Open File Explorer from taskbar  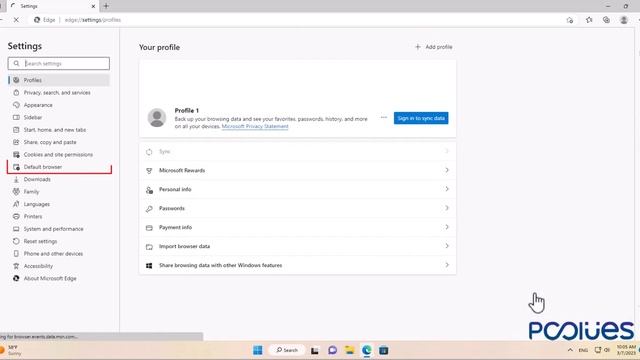tap(349, 350)
